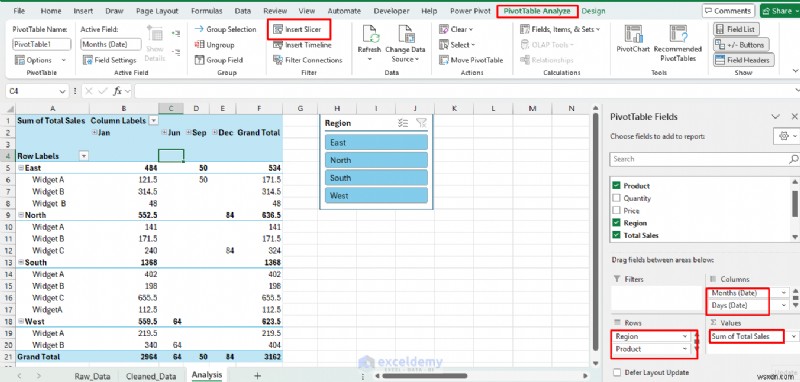
Task: Clear the Region slicer filter
Action: click(421, 123)
